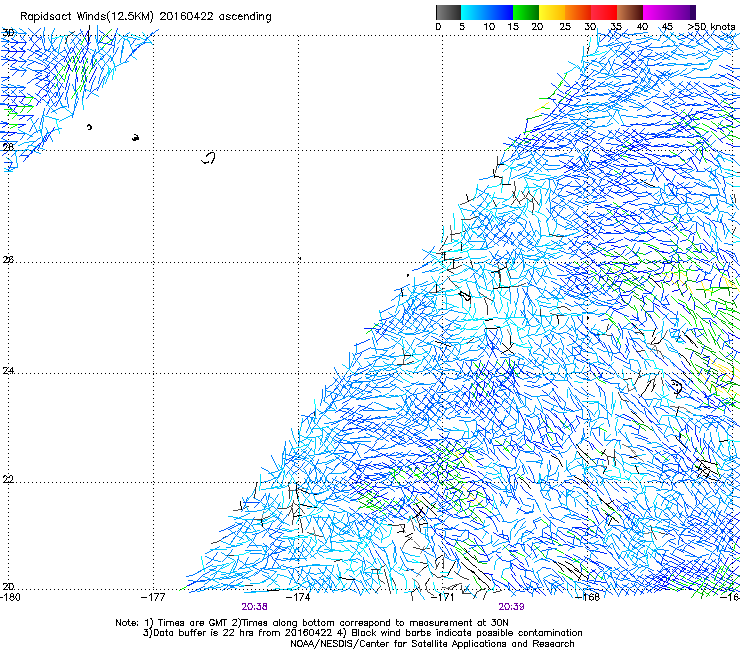Click the '22' latitude axis label

pos(8,479)
